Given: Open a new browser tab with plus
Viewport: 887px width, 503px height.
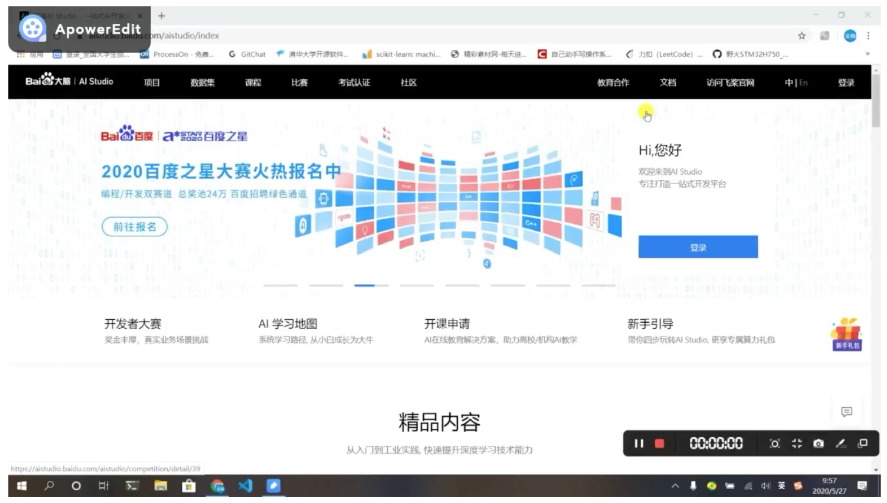Looking at the screenshot, I should click(161, 16).
